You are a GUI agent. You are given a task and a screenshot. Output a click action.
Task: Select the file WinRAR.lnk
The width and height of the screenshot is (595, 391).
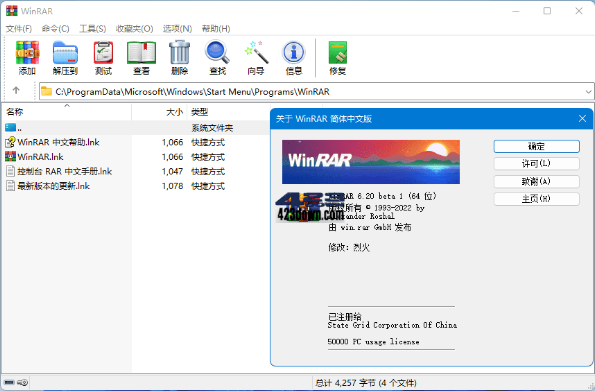coord(40,157)
